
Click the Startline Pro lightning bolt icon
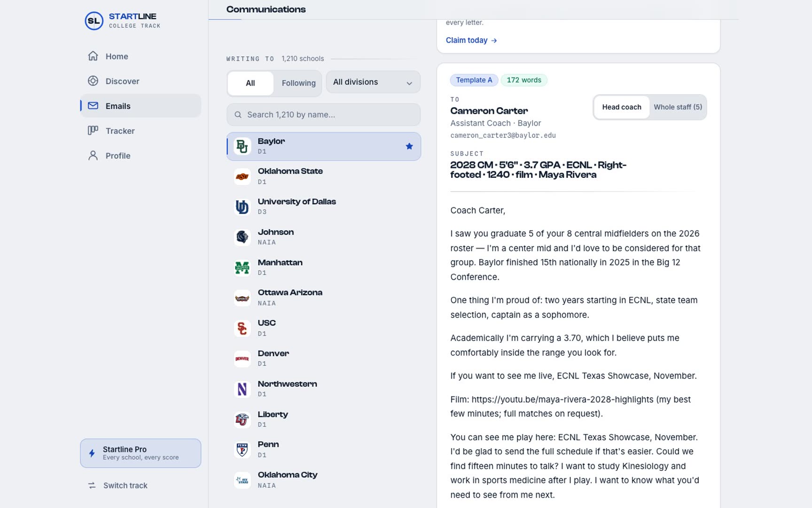(x=92, y=453)
